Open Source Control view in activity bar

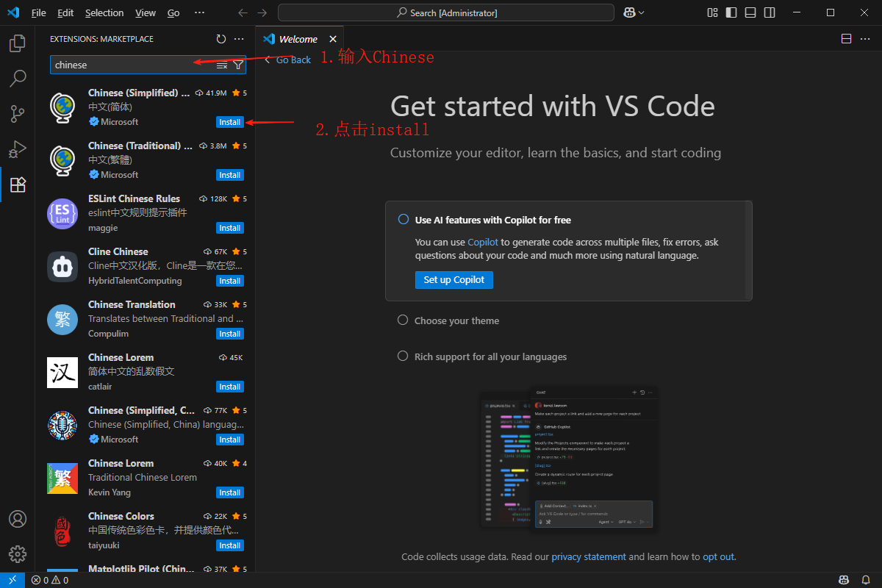pyautogui.click(x=18, y=114)
